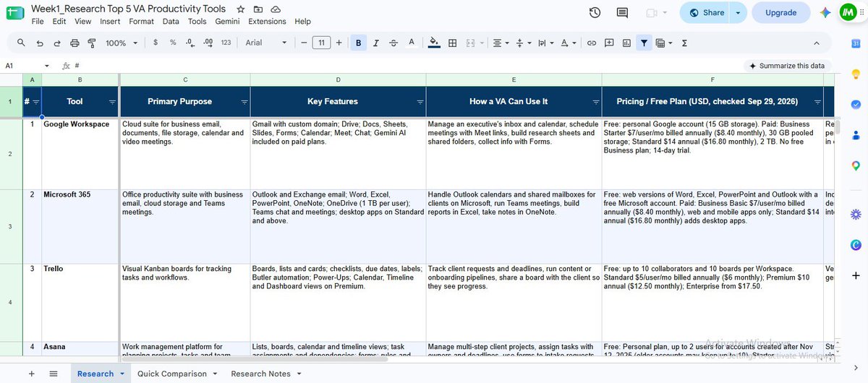Open Gemini sparkle panel
Screen dimensions: 868x383
(x=825, y=12)
